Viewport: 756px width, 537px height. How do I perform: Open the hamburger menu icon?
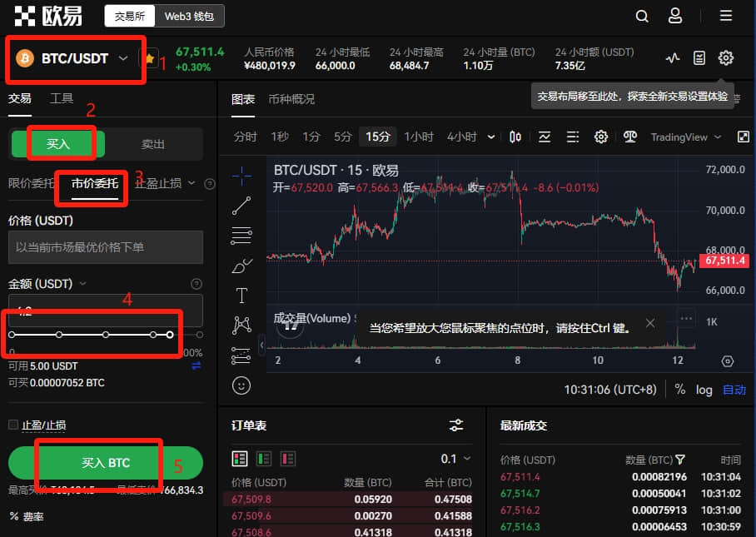726,16
